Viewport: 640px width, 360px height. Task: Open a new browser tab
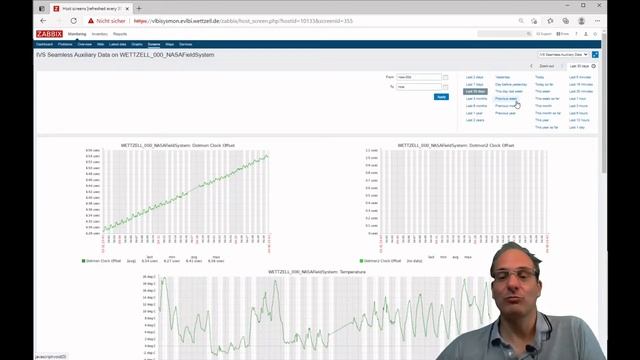pyautogui.click(x=139, y=8)
